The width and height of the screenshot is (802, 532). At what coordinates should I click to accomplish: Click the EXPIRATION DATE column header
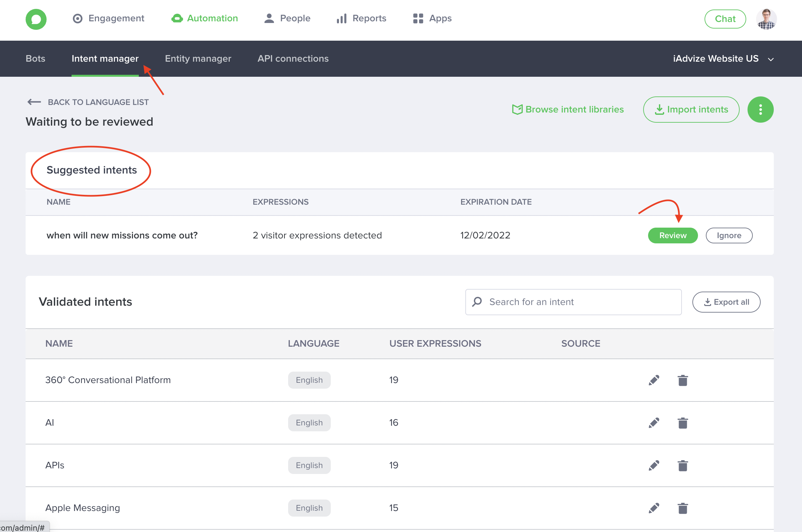point(496,202)
